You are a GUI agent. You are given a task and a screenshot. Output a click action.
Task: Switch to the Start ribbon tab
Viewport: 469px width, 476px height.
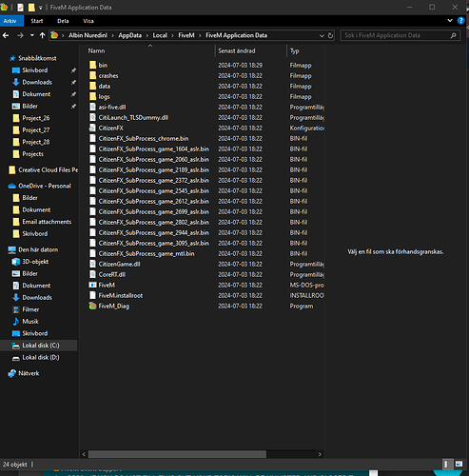pos(37,21)
